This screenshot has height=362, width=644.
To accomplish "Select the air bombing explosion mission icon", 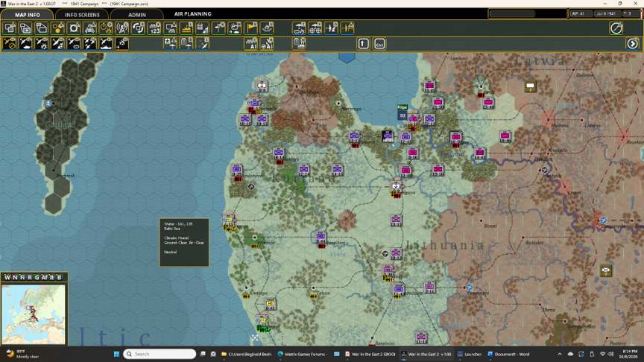I will pos(42,43).
